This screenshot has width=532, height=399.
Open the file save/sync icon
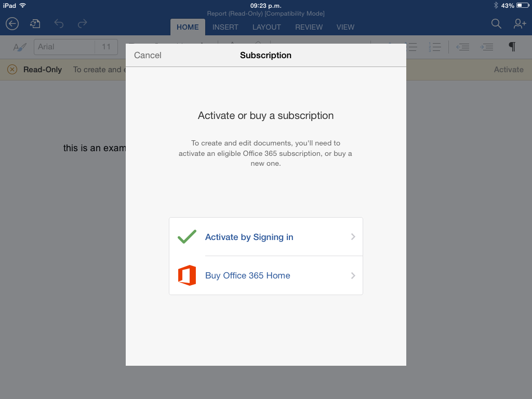(35, 24)
